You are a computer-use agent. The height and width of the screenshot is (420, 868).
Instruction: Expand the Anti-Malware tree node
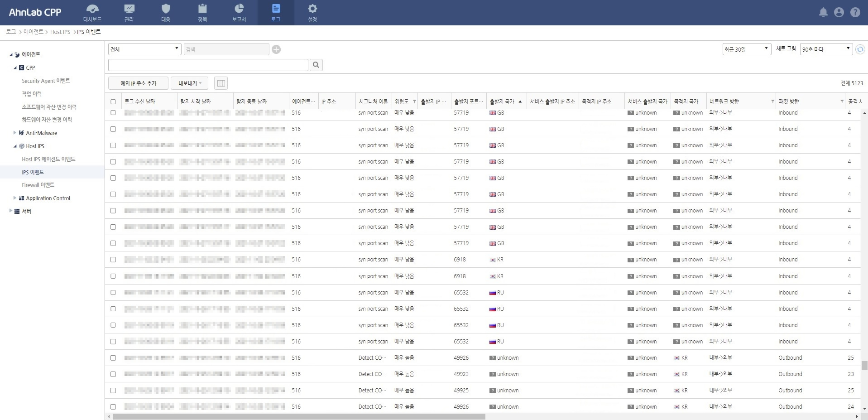click(x=14, y=133)
